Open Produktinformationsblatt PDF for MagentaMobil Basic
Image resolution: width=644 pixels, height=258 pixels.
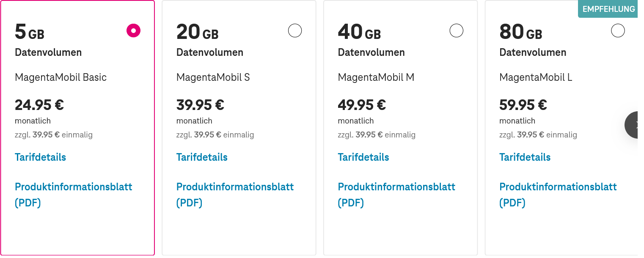coord(74,195)
